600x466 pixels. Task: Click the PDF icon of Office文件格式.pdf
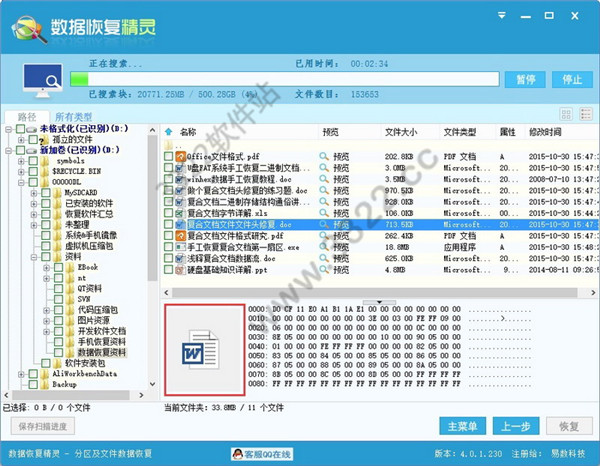180,156
